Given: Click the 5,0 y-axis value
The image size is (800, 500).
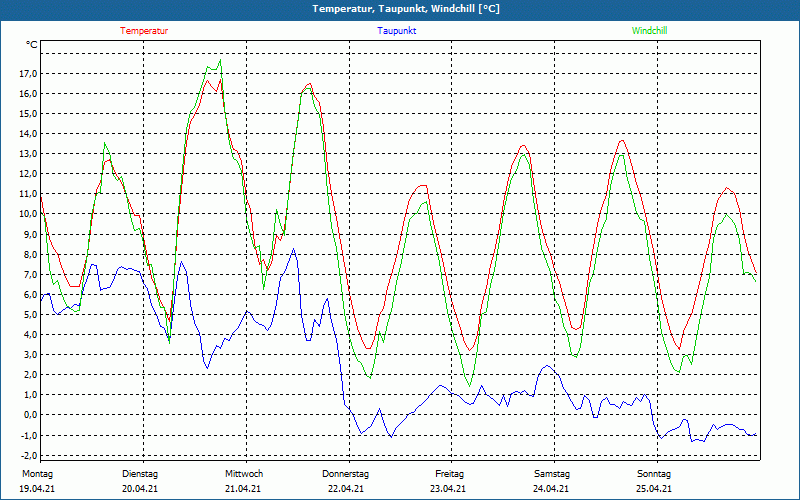Looking at the screenshot, I should pyautogui.click(x=30, y=314).
